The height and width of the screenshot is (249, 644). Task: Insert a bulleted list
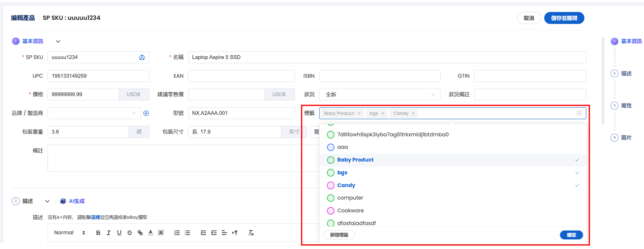pyautogui.click(x=188, y=233)
